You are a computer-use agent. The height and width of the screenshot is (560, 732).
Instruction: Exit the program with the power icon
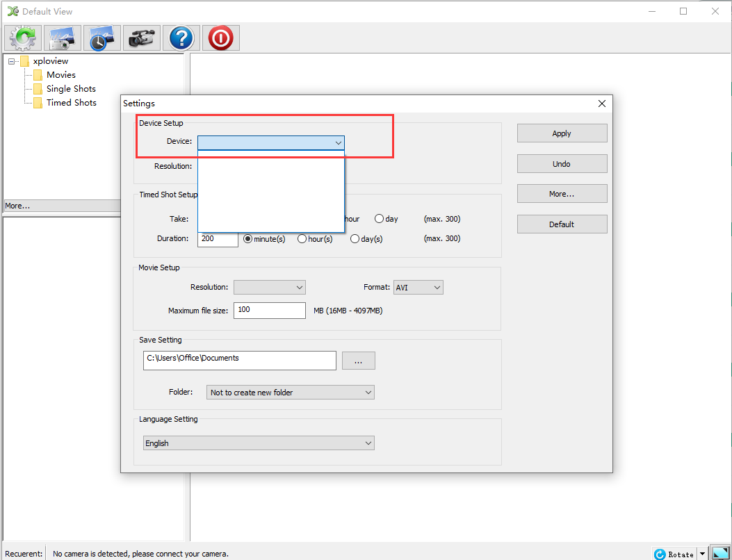[x=220, y=38]
